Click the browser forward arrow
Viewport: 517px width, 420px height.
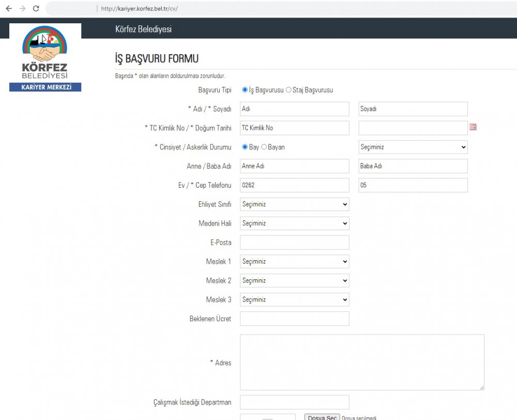point(22,9)
